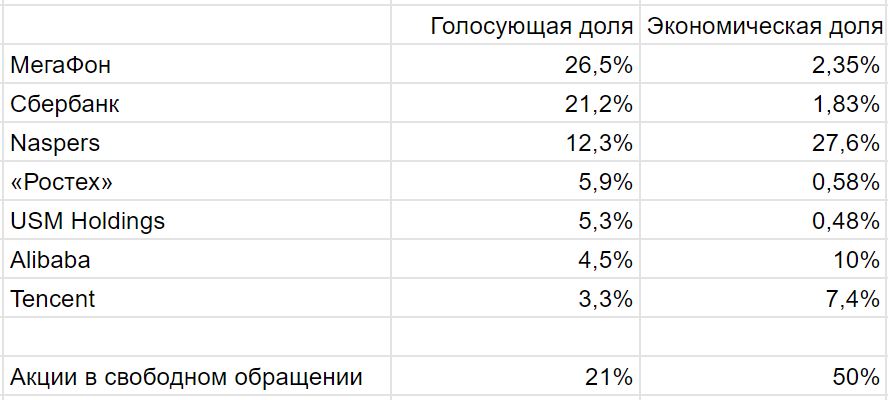Select the Tencent row label
888x400 pixels.
[x=52, y=298]
